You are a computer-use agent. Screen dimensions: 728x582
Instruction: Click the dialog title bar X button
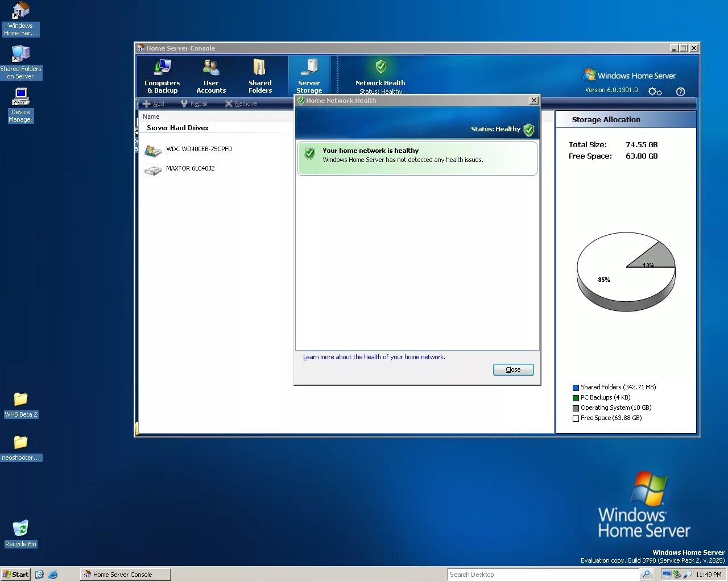point(533,101)
